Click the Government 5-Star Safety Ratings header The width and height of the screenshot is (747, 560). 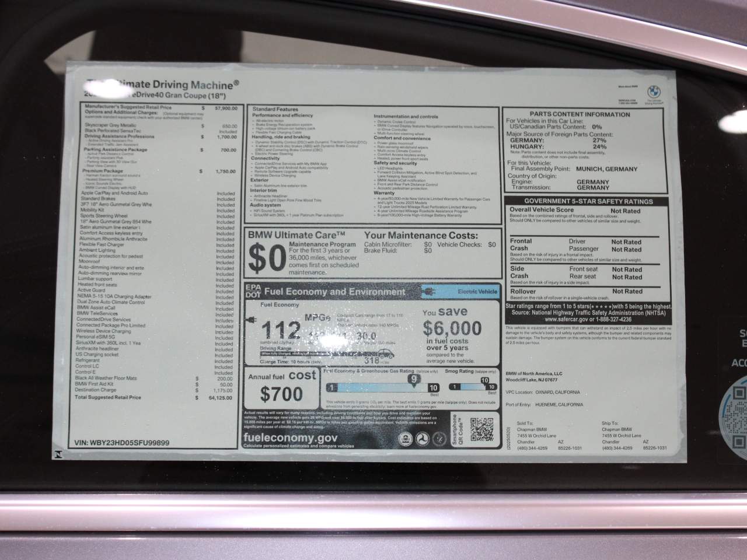click(x=588, y=201)
